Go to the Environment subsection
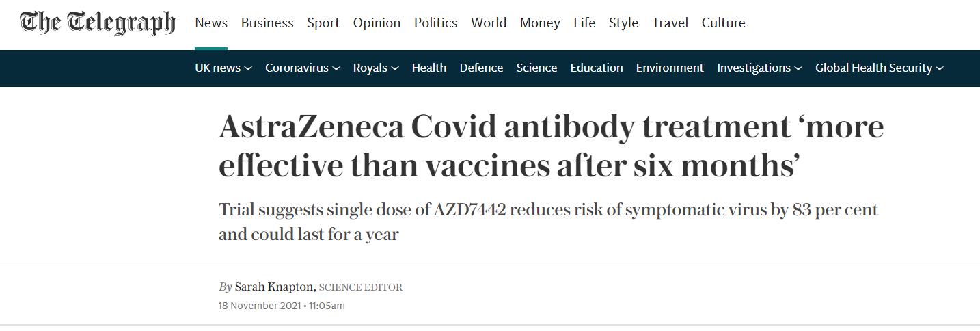 (670, 68)
